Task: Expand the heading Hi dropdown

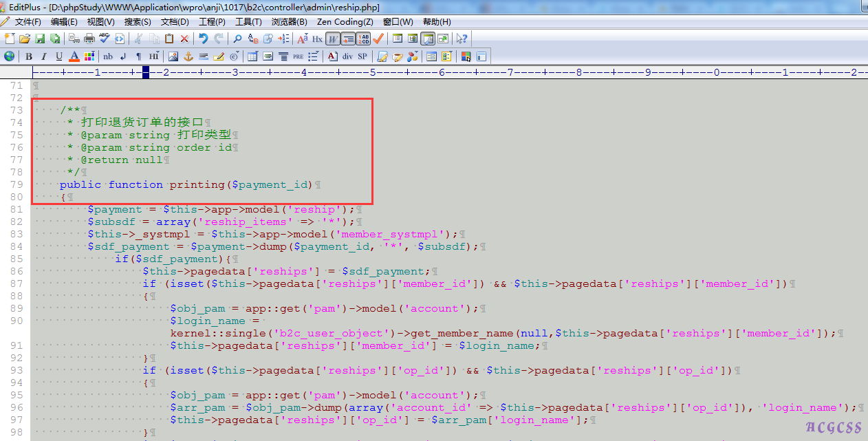Action: pyautogui.click(x=153, y=56)
